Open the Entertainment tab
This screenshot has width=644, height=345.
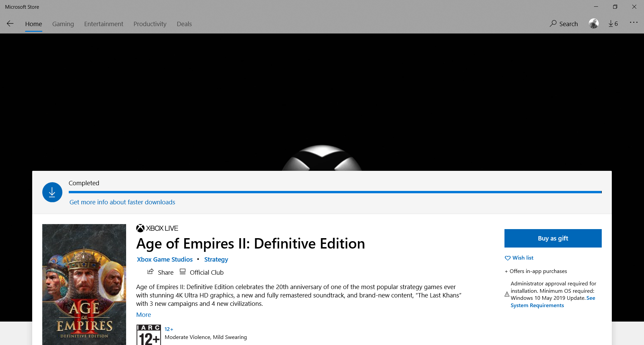(x=104, y=24)
